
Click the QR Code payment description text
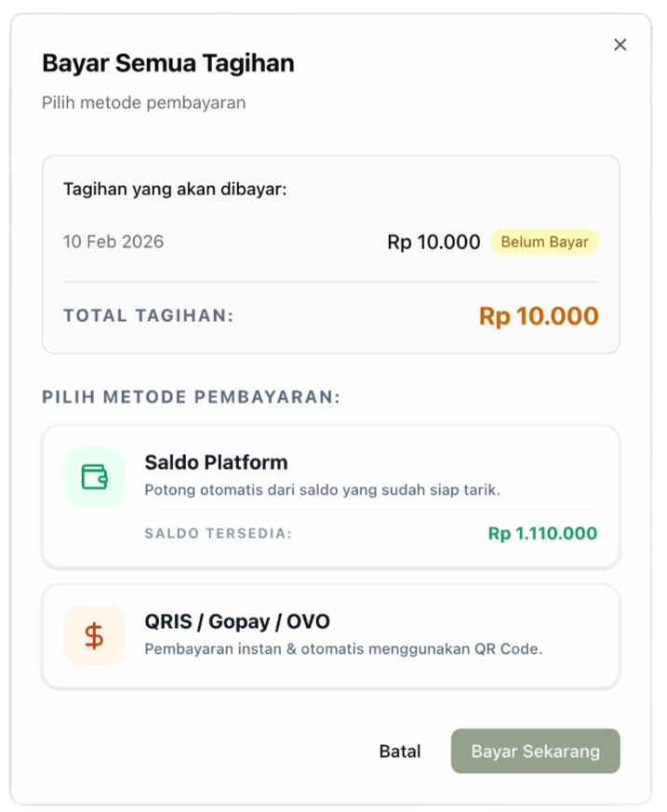click(x=343, y=648)
